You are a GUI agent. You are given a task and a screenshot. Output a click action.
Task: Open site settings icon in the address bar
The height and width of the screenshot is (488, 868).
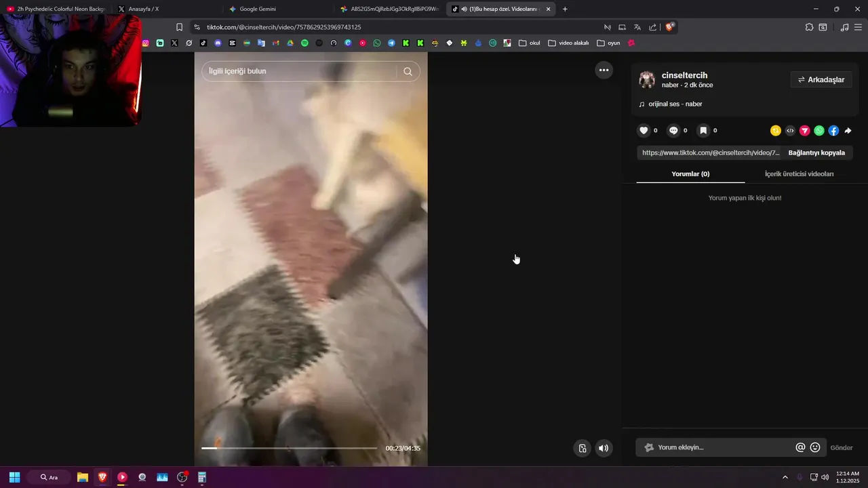point(197,27)
